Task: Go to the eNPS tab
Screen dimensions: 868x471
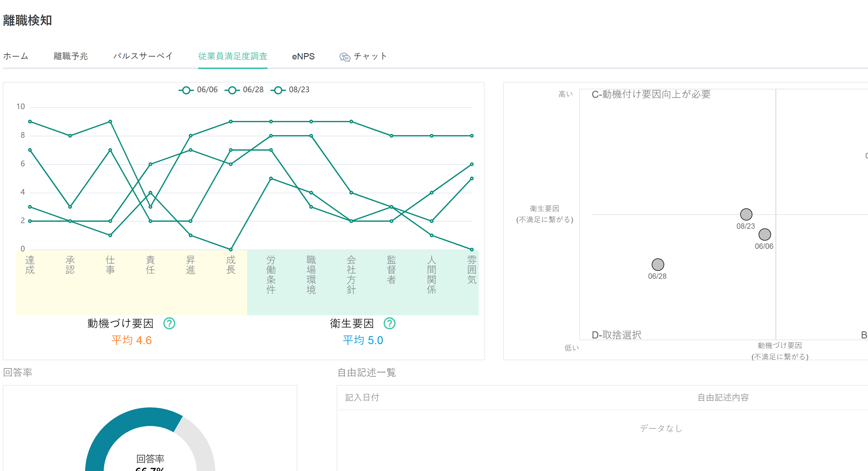Action: pyautogui.click(x=303, y=56)
